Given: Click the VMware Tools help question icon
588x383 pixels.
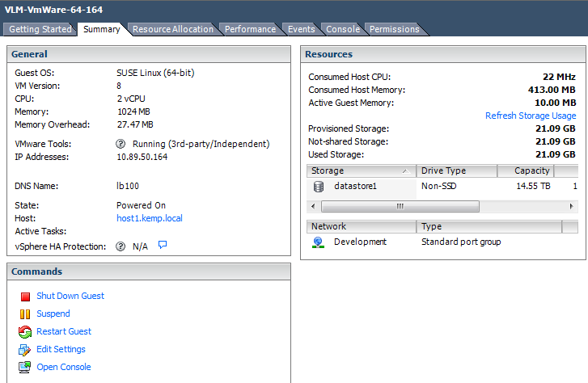Looking at the screenshot, I should [x=121, y=144].
